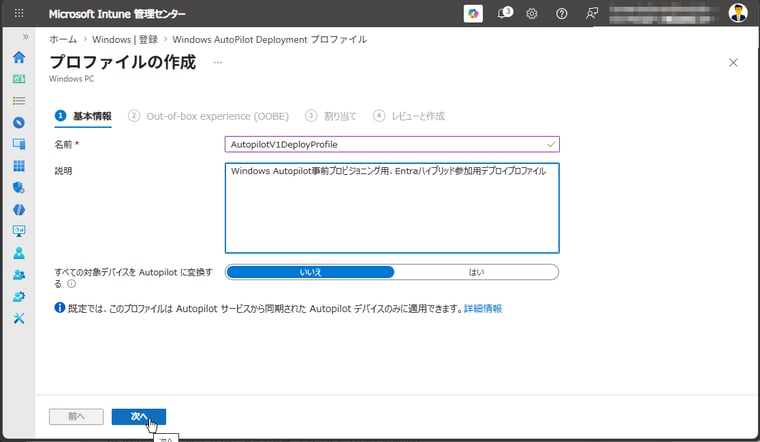Viewport: 760px width, 442px height.
Task: Open Reports monitor icon in sidebar
Action: pyautogui.click(x=19, y=231)
